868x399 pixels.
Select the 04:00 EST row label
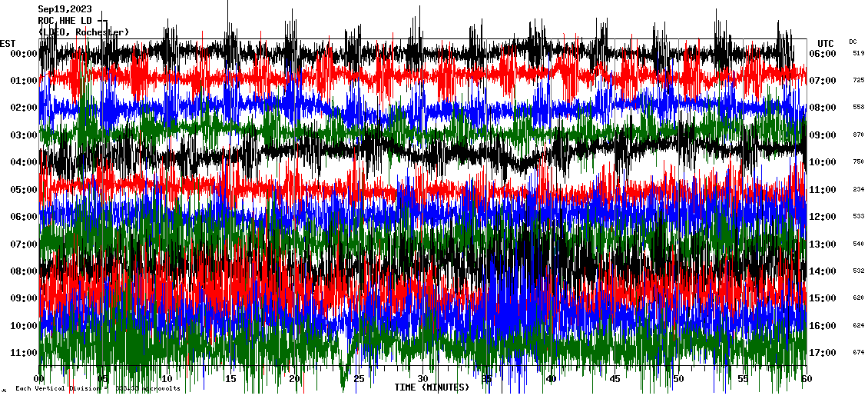(24, 161)
